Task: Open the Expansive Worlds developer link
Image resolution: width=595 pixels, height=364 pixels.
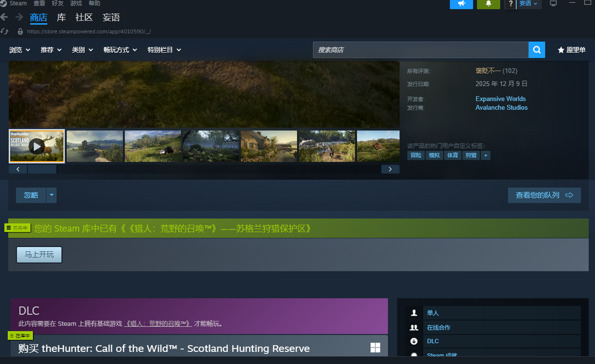Action: point(500,99)
